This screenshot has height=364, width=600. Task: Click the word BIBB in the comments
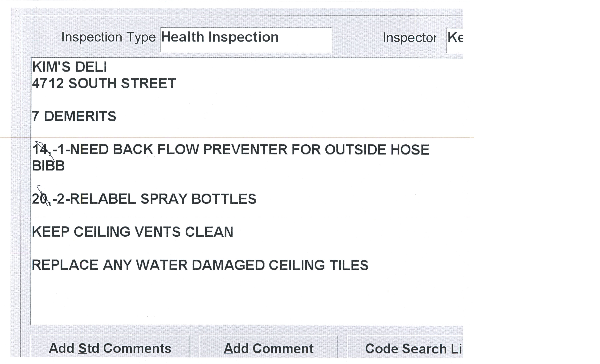48,166
